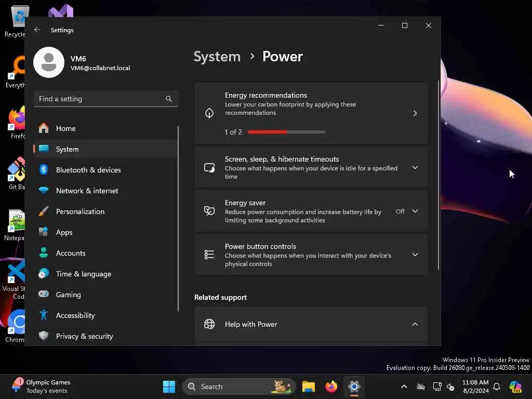The width and height of the screenshot is (532, 399).
Task: Click the Energy saver Off status
Action: (400, 211)
